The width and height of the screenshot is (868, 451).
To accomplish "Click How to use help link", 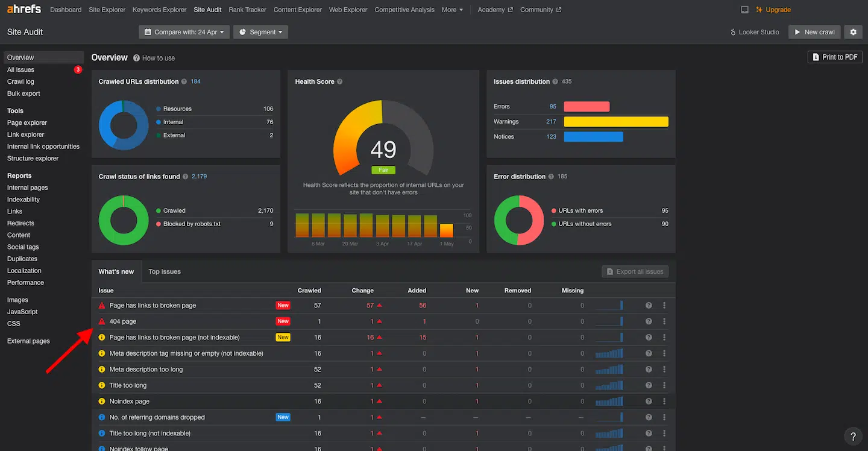I will coord(154,58).
